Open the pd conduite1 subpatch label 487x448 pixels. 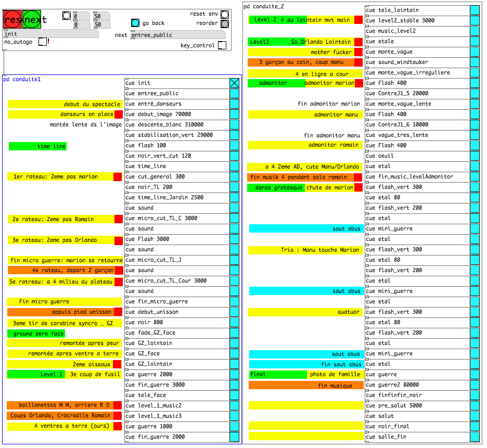21,80
